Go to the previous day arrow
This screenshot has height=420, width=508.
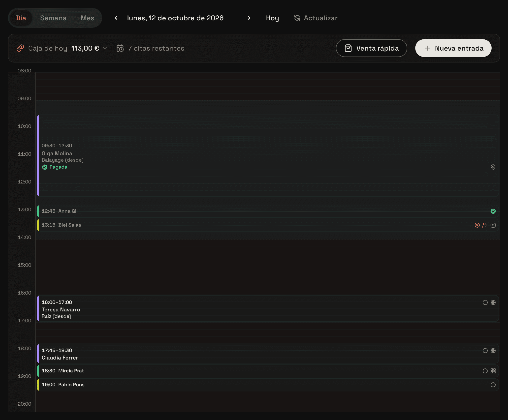pos(116,18)
